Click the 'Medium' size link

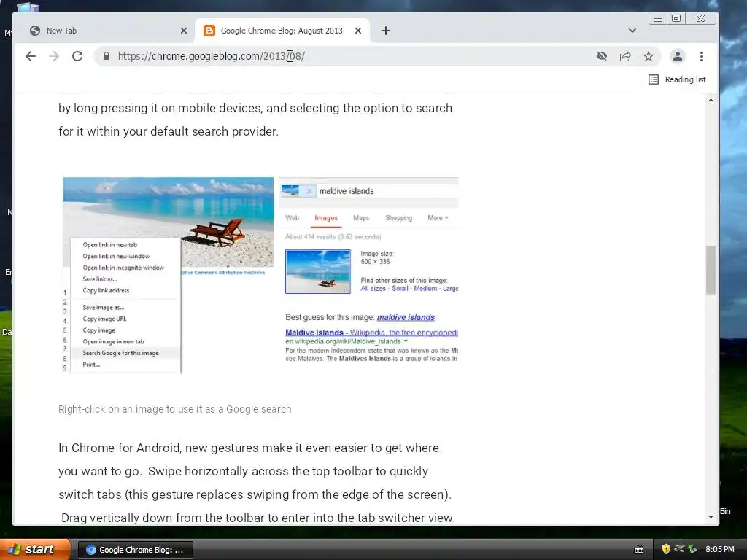(x=425, y=289)
